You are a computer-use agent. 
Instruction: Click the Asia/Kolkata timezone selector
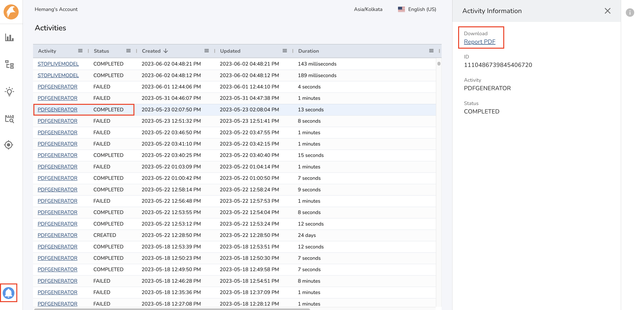(x=368, y=9)
